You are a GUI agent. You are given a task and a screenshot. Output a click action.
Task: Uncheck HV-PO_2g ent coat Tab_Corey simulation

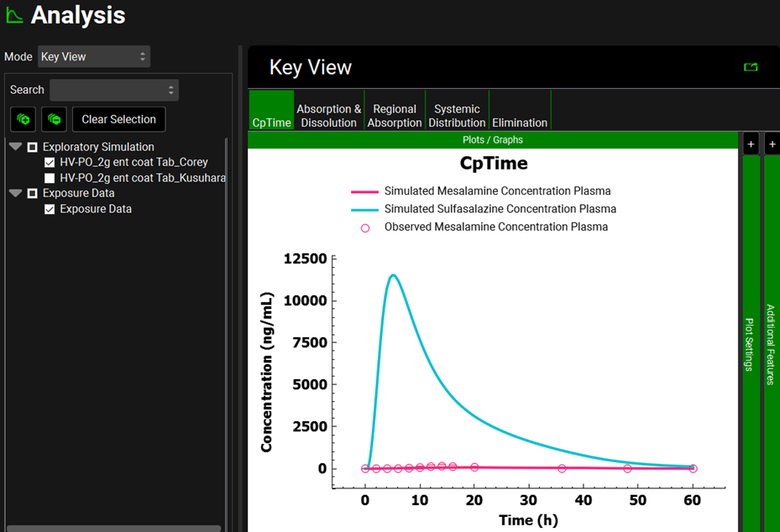[50, 162]
